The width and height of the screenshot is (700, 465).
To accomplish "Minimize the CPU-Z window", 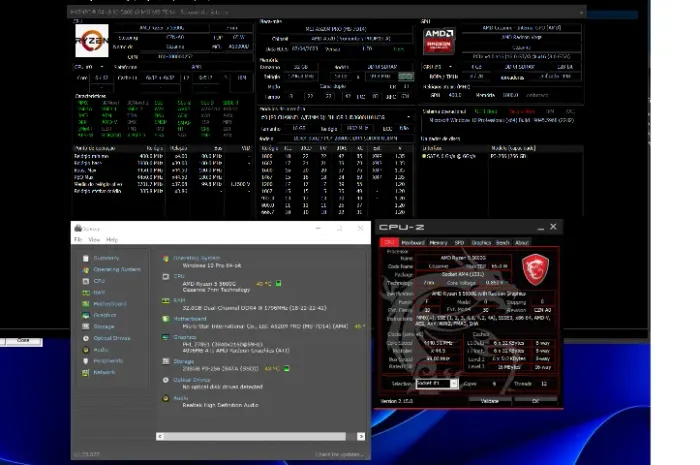I will tap(541, 227).
